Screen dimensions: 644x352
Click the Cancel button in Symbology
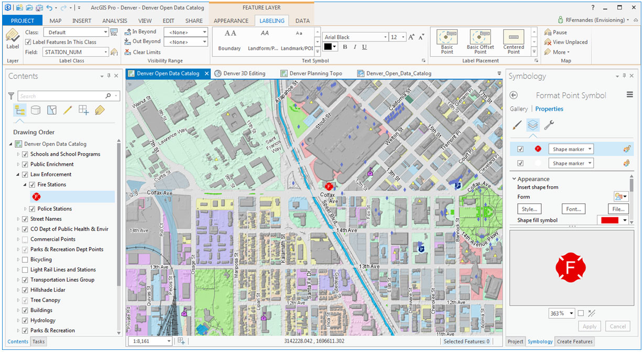[618, 326]
